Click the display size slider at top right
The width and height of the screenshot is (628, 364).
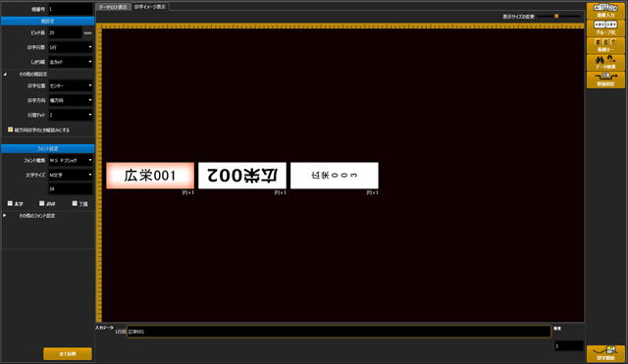tap(559, 16)
